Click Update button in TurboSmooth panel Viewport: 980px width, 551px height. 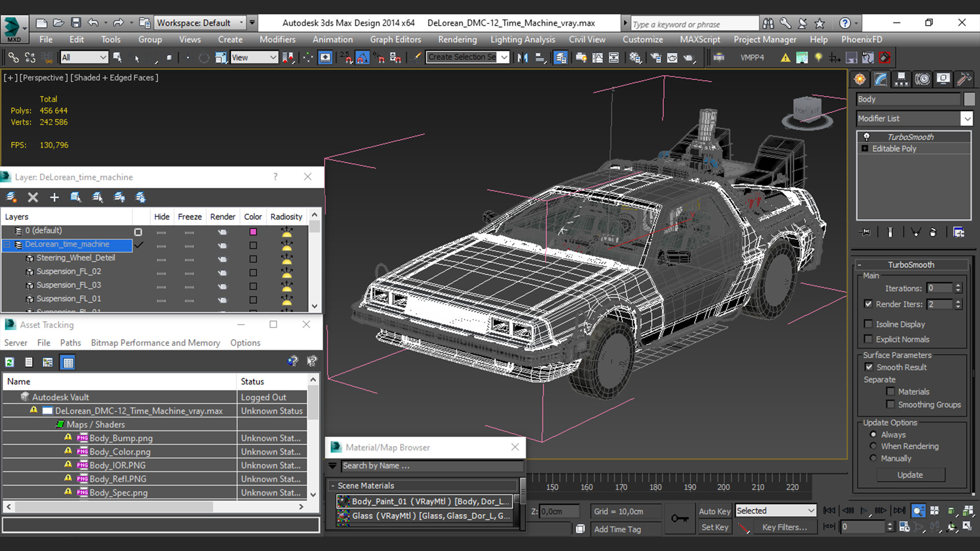pos(911,474)
